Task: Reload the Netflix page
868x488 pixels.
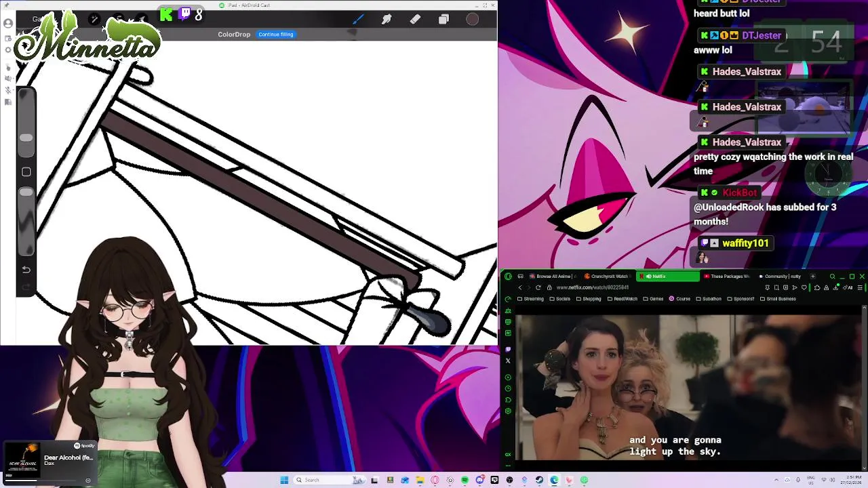Action: pos(538,287)
